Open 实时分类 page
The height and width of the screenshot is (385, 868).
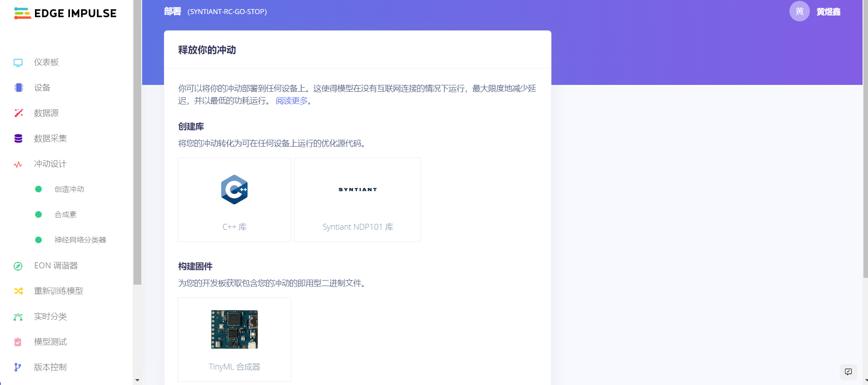(50, 316)
